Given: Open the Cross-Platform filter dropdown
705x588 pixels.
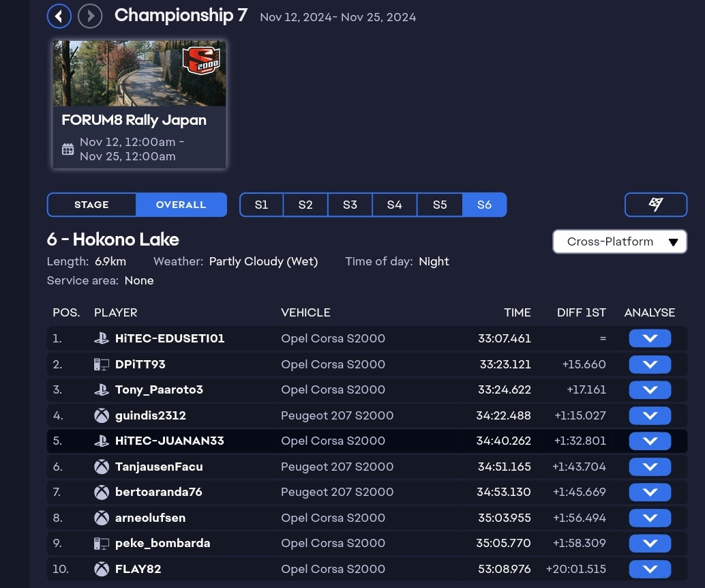Looking at the screenshot, I should (620, 241).
